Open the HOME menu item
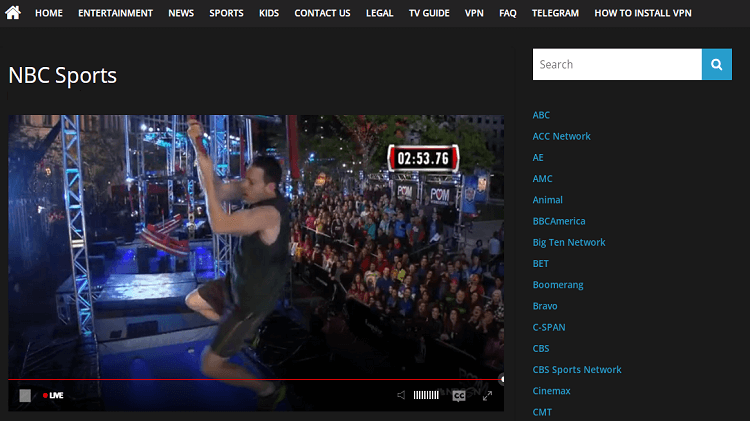The height and width of the screenshot is (421, 750). (x=49, y=13)
